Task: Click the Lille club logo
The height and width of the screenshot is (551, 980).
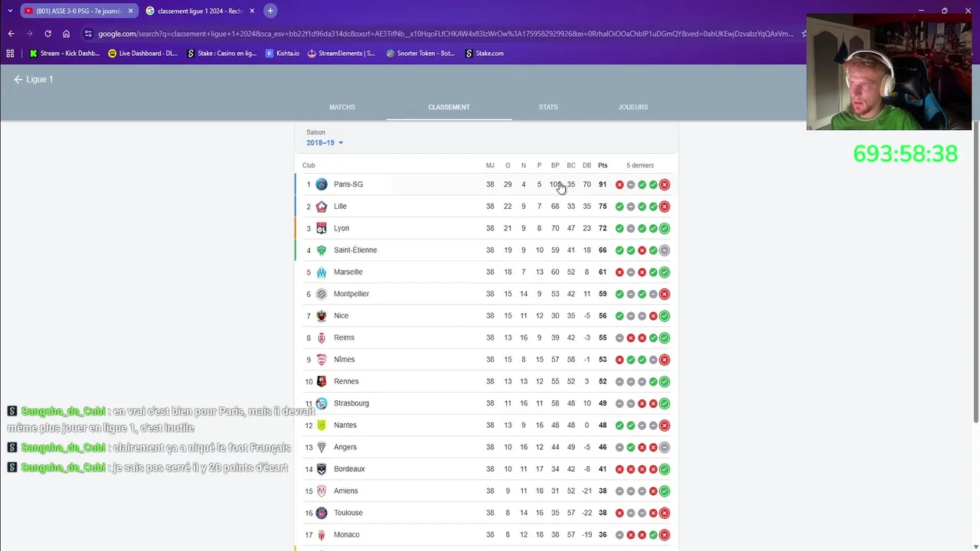Action: pyautogui.click(x=322, y=207)
